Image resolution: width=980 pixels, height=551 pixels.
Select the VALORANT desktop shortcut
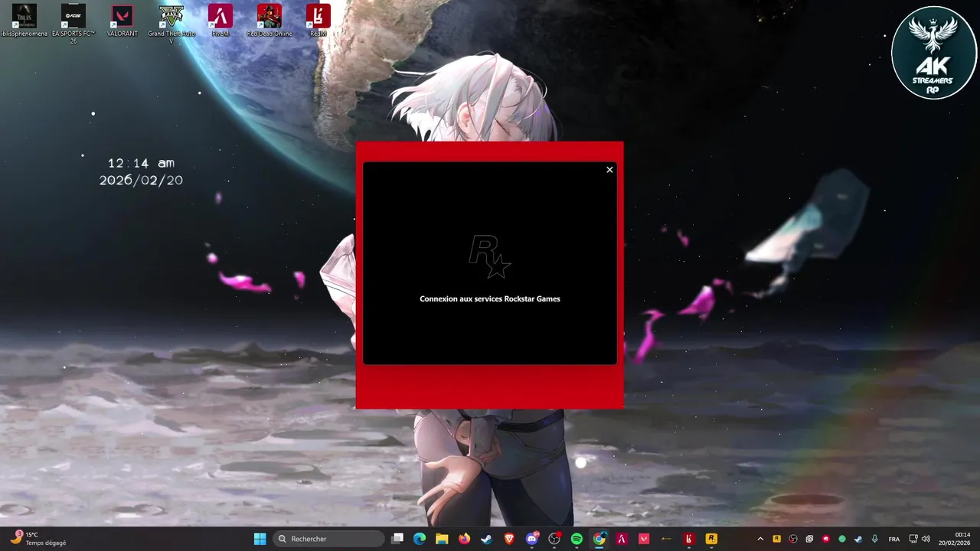tap(122, 21)
